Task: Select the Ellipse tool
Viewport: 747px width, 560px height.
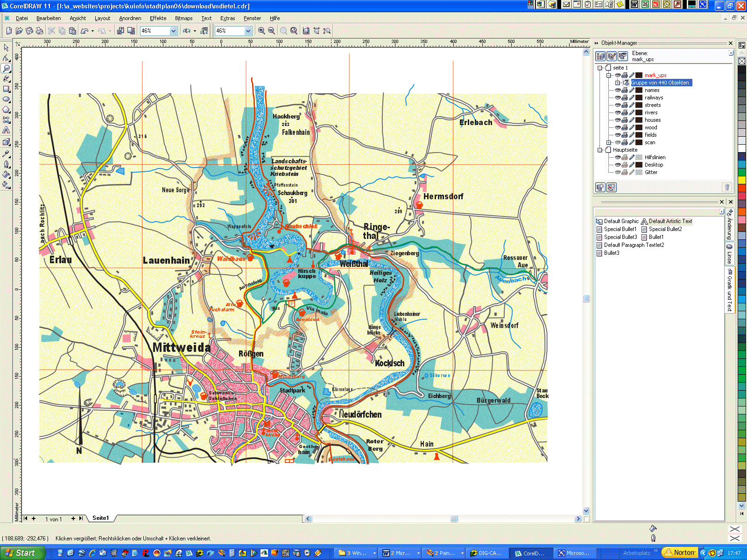Action: coord(6,99)
